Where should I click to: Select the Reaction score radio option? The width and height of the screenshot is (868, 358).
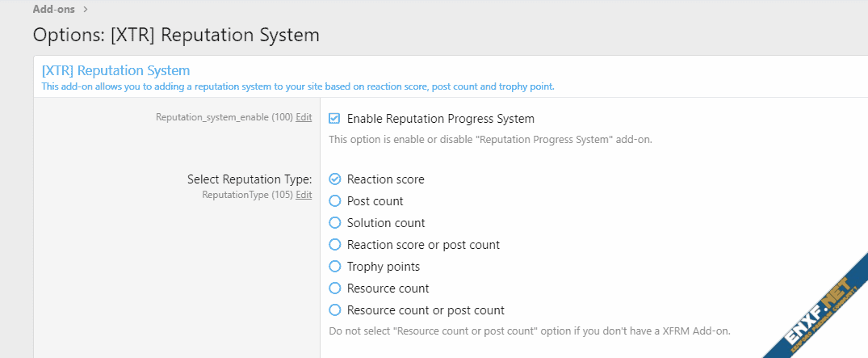coord(335,179)
